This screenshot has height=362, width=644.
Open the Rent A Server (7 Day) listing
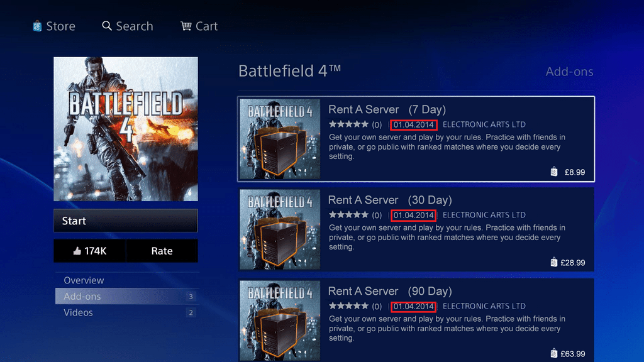click(387, 109)
